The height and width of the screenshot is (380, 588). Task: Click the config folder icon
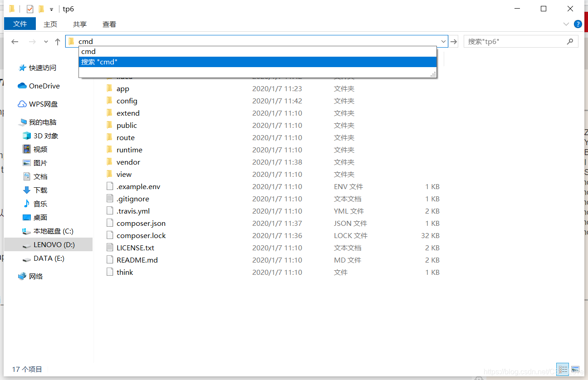pyautogui.click(x=109, y=101)
